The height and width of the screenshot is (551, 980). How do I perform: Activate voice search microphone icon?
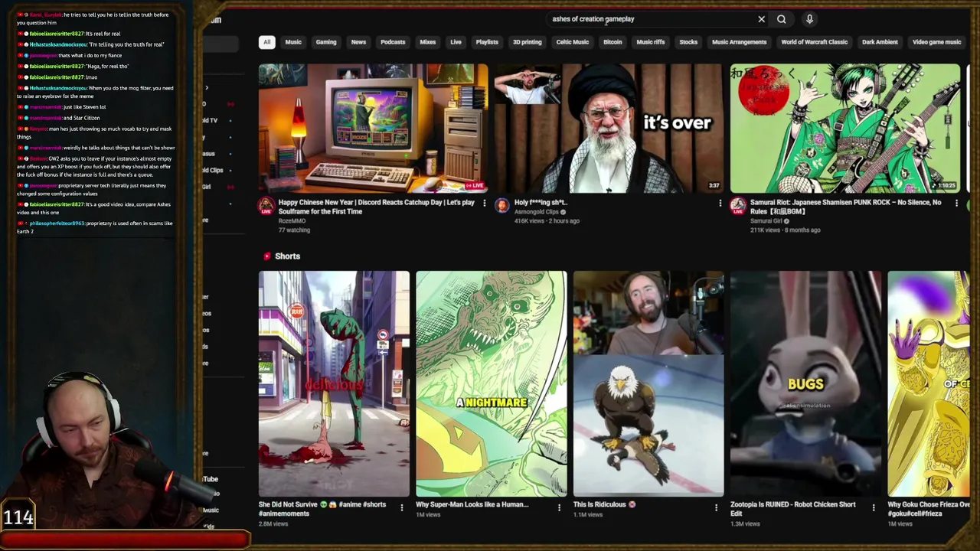tap(809, 19)
